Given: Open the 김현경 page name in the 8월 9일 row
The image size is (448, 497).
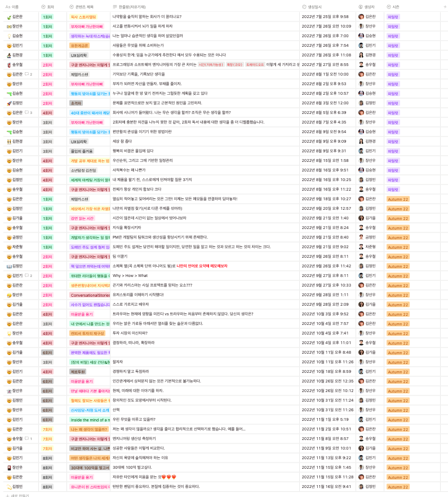Looking at the screenshot, I should [17, 142].
